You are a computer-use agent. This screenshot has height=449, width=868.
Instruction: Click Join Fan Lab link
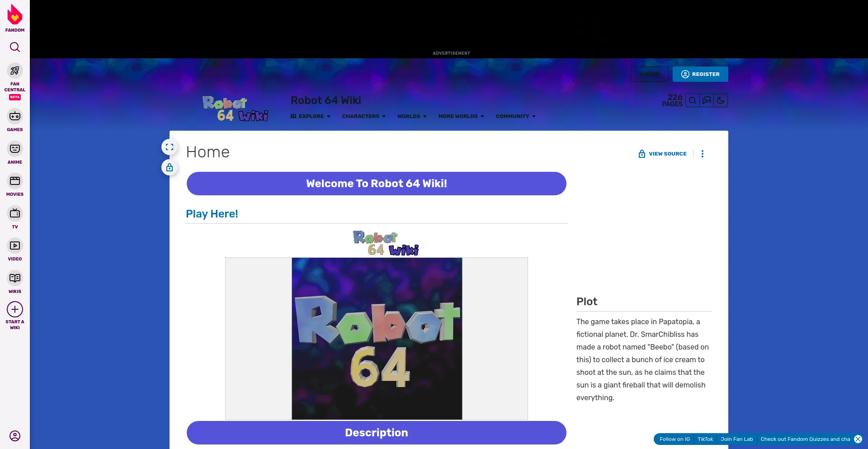737,439
